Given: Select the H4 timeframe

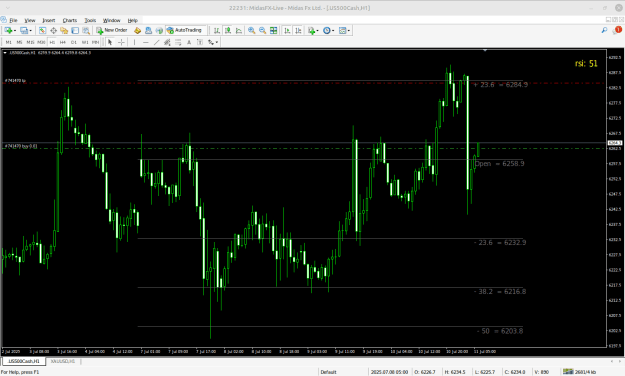Looking at the screenshot, I should click(63, 42).
